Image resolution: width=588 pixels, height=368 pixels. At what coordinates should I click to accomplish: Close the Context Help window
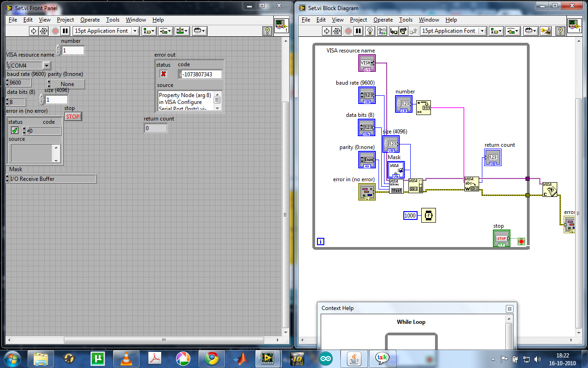coord(509,309)
